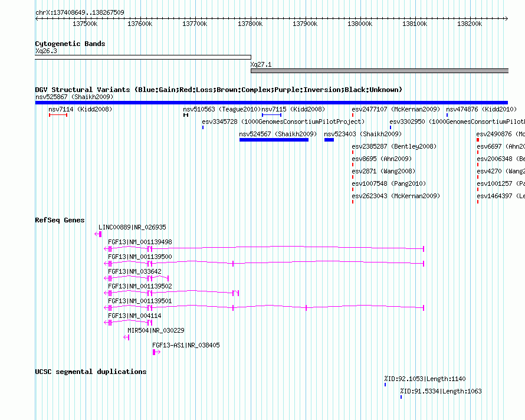Open the FGF13-AS1|NR_038405 label

(x=186, y=345)
